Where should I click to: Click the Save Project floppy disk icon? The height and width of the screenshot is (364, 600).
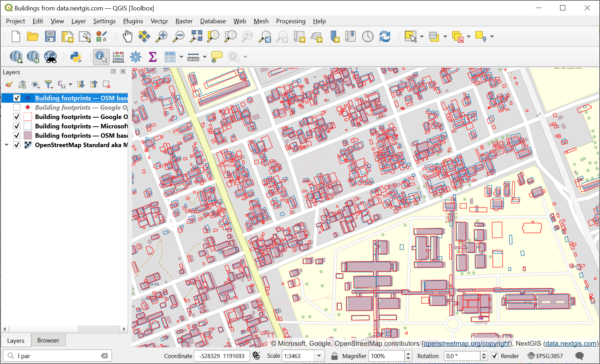[x=50, y=36]
